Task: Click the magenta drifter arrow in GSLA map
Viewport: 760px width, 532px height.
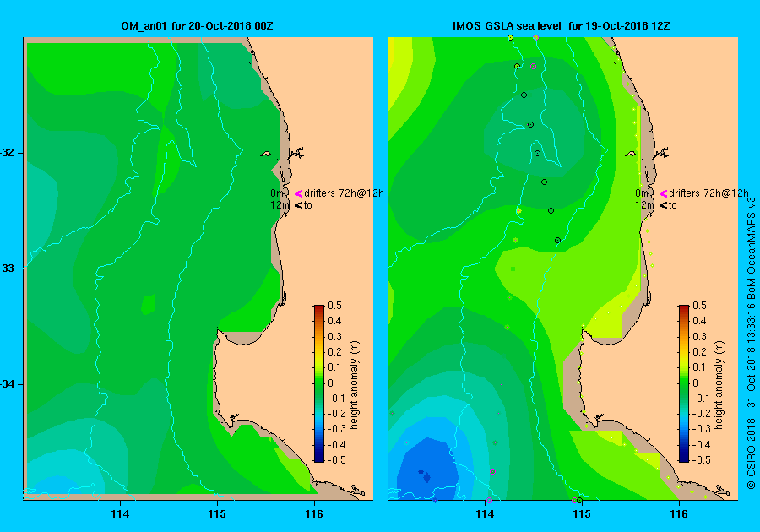Action: tap(663, 193)
